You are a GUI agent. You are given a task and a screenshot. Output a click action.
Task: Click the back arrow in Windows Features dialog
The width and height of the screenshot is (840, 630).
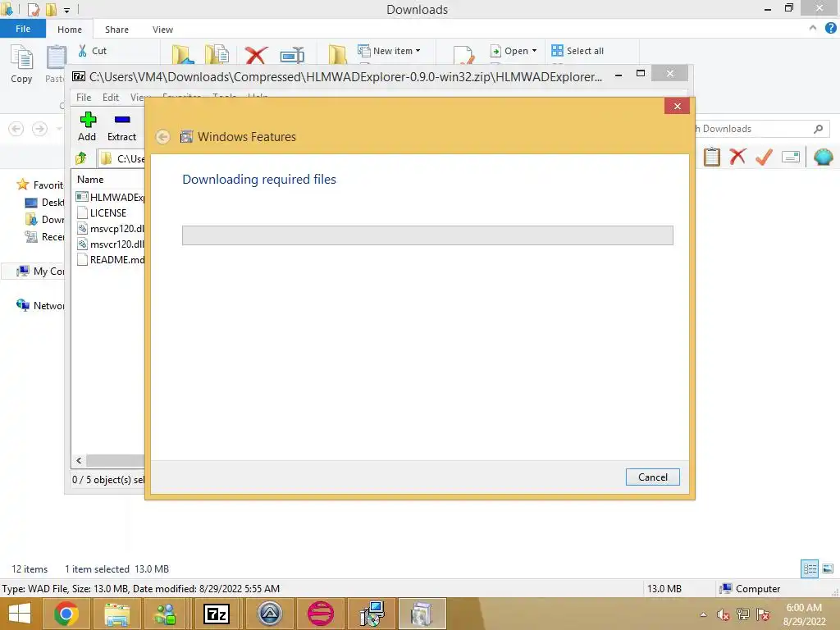(x=163, y=137)
